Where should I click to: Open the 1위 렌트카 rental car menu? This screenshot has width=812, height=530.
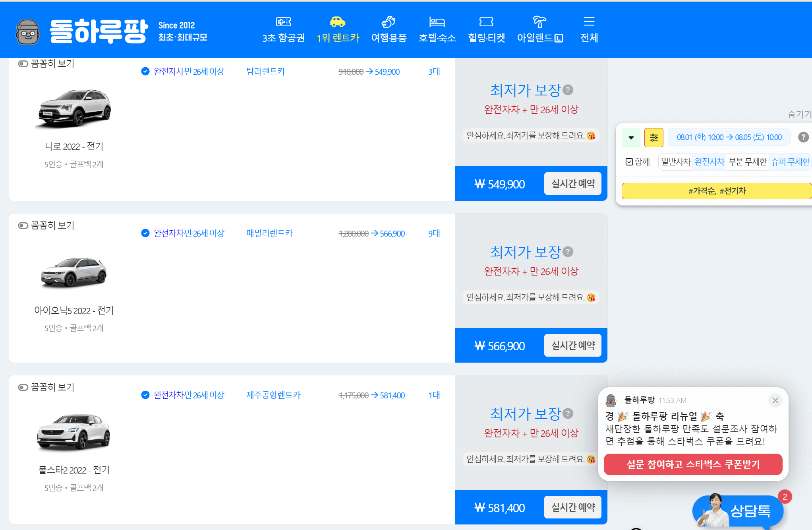[x=338, y=30]
